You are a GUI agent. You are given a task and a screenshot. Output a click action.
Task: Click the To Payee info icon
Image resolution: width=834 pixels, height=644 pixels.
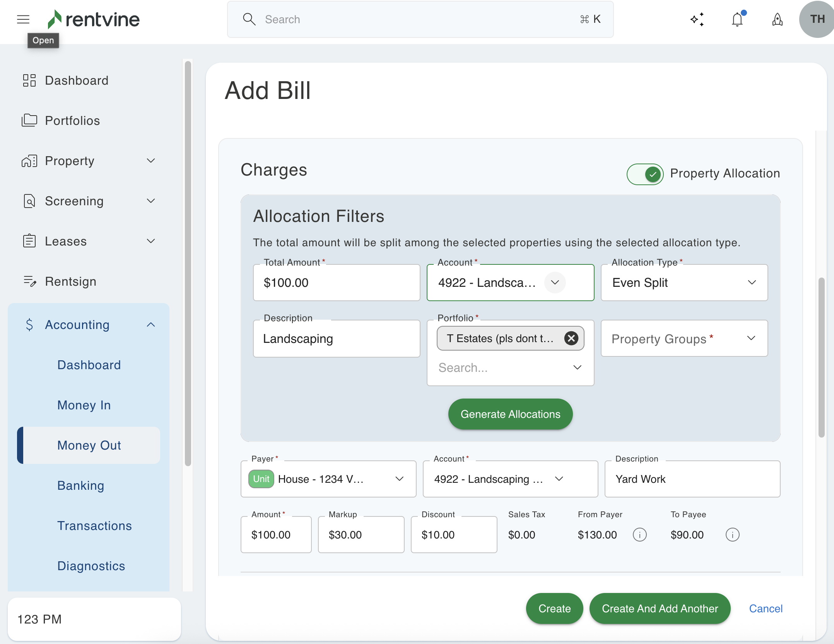coord(732,535)
